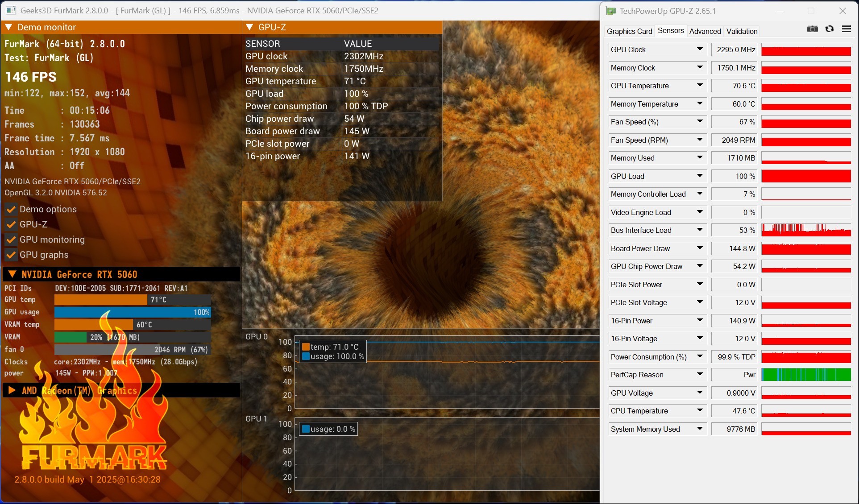The width and height of the screenshot is (859, 504).
Task: Click the GPU temp 71°C bar
Action: (133, 300)
